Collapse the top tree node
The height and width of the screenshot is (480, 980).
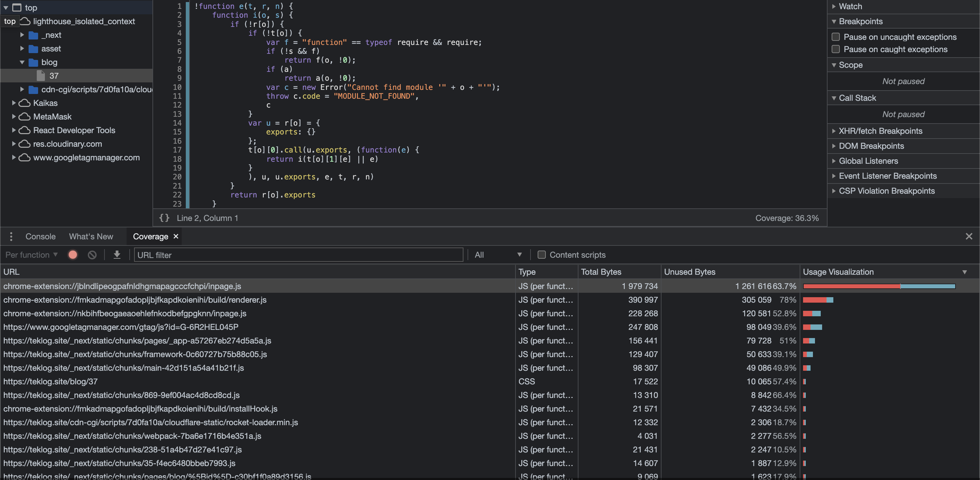(x=6, y=7)
